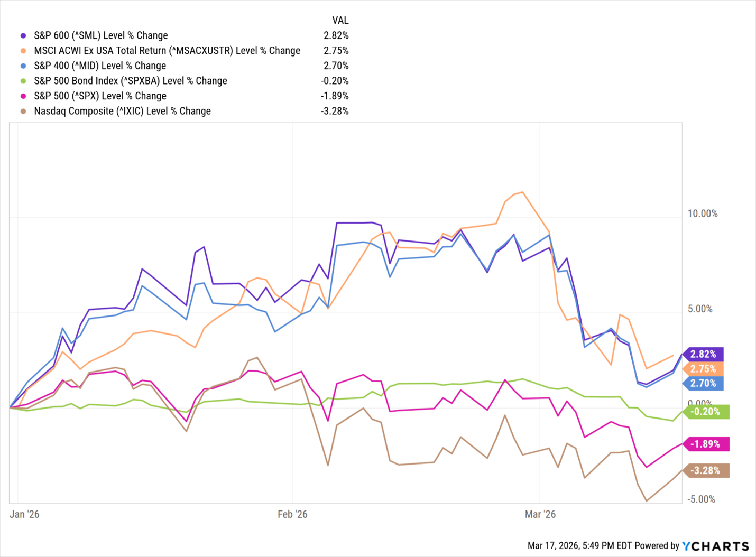The width and height of the screenshot is (756, 557).
Task: Click the orange MSCI ACWI legend dot
Action: 23,51
